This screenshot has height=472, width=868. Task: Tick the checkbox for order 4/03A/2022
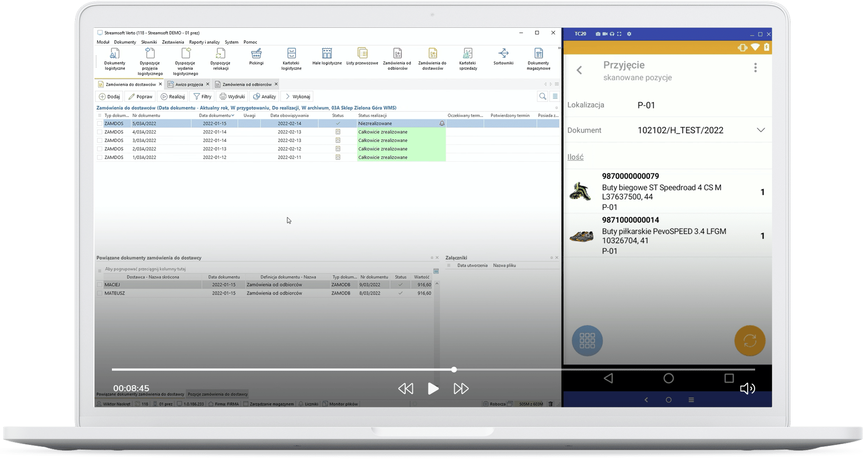[x=100, y=132]
